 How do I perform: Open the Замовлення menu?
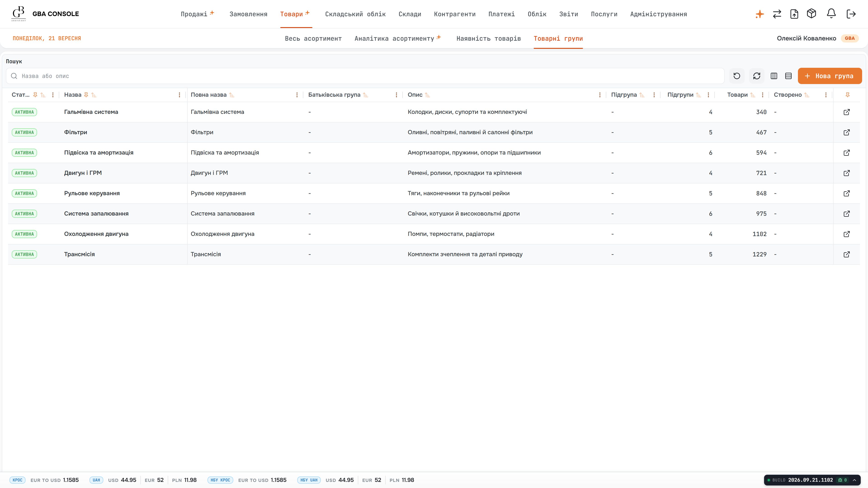[x=248, y=14]
